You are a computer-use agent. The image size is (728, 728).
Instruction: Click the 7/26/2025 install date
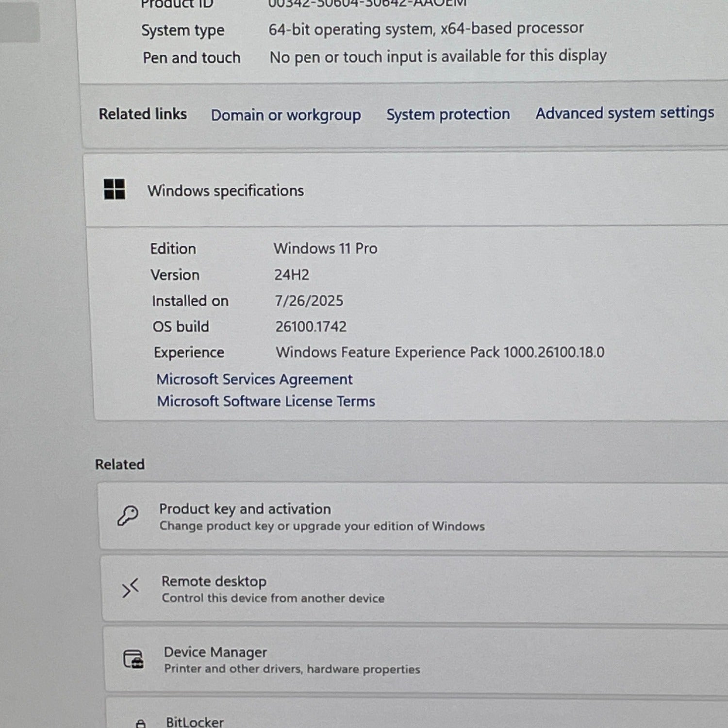309,301
